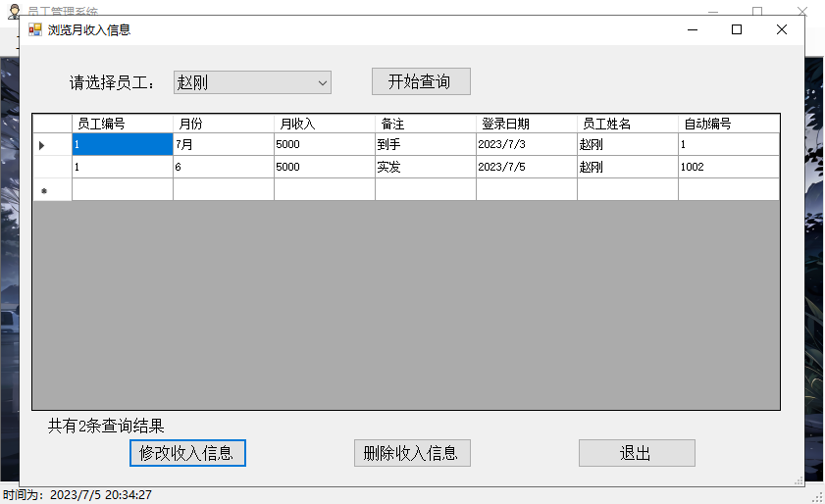The height and width of the screenshot is (504, 825).
Task: Select the cell with auto number 1002
Action: (728, 168)
